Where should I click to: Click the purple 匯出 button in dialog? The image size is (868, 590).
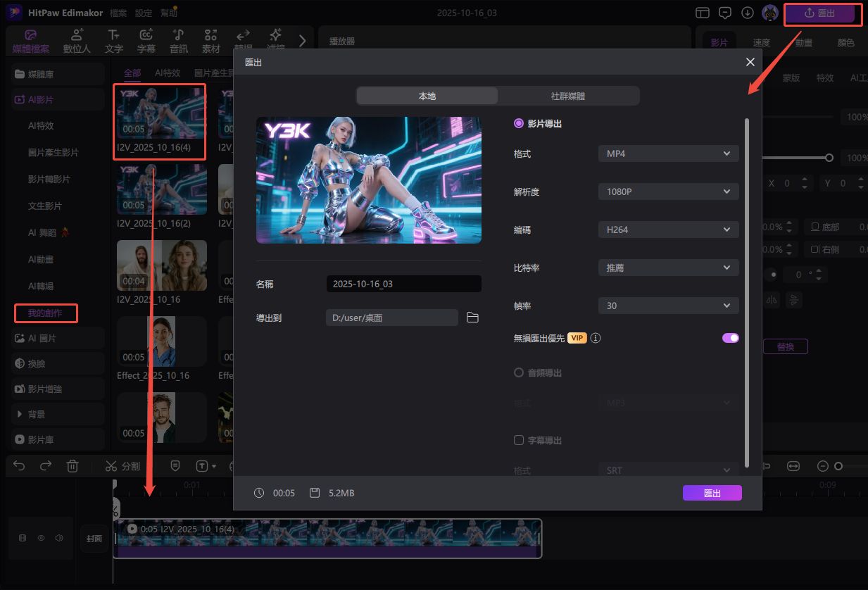click(x=712, y=493)
